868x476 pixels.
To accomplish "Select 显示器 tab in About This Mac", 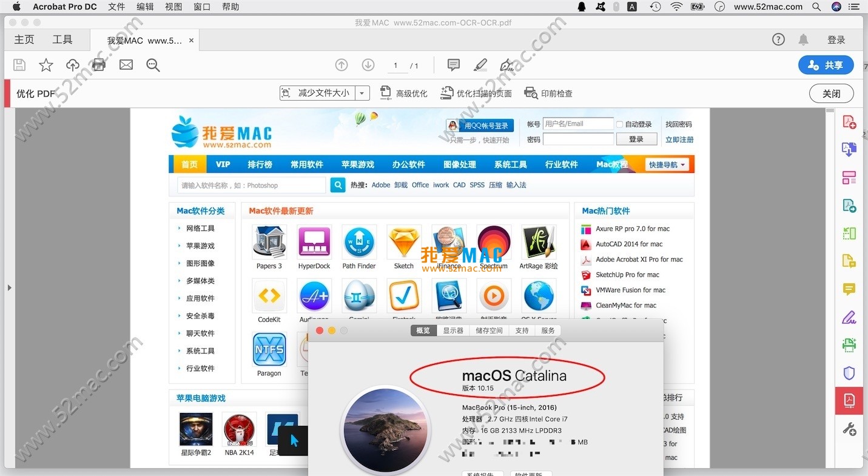I will (453, 330).
